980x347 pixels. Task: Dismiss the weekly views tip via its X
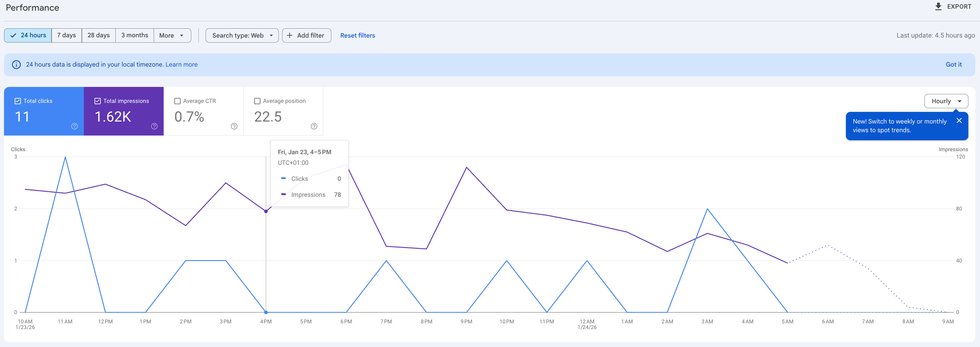click(x=959, y=120)
